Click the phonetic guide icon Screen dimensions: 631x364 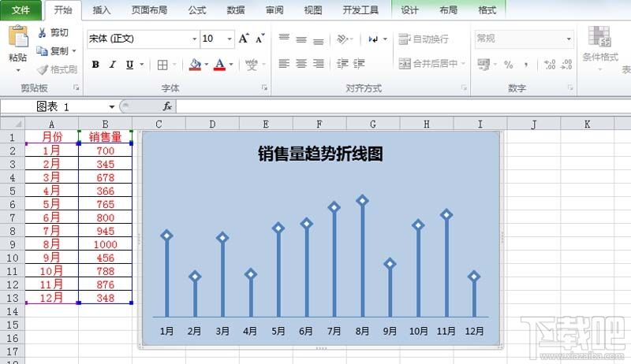click(252, 65)
